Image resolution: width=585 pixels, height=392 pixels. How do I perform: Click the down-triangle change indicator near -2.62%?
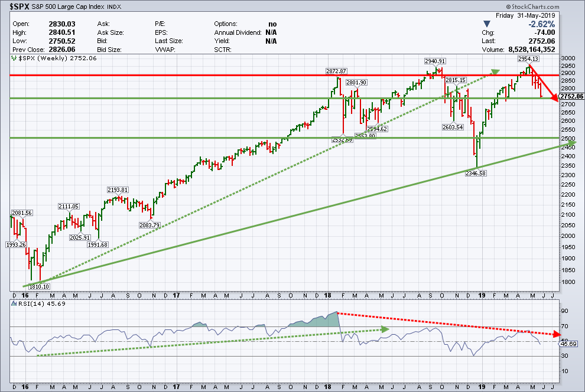(487, 24)
